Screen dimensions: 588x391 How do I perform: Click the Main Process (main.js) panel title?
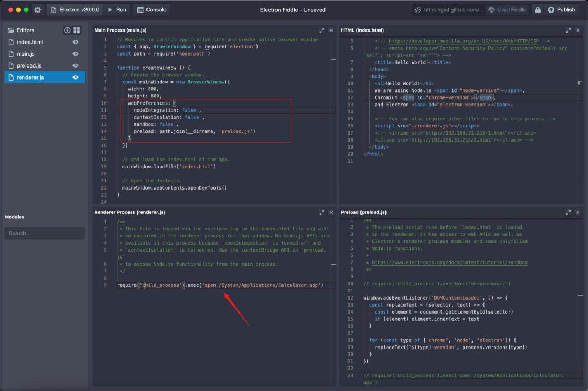[x=120, y=30]
